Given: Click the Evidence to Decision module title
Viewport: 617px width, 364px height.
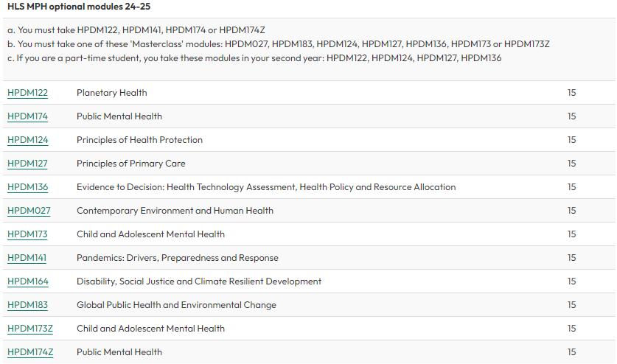Looking at the screenshot, I should tap(266, 187).
